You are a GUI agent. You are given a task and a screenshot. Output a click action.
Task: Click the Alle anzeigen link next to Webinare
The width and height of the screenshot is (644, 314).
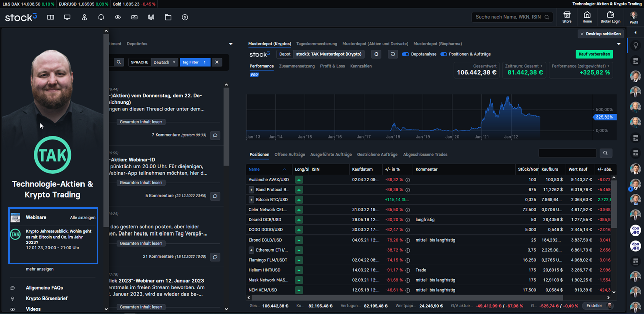[83, 218]
